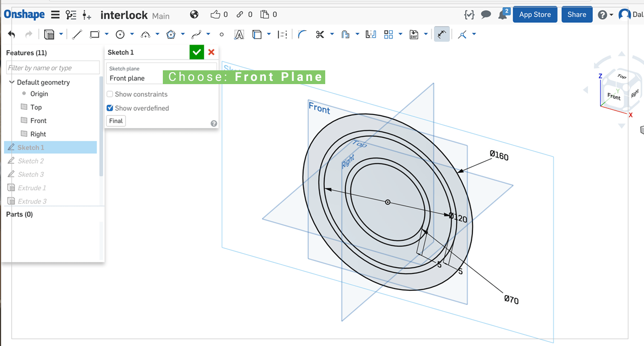Select the Top plane in feature list
This screenshot has height=346, width=644.
pyautogui.click(x=36, y=107)
